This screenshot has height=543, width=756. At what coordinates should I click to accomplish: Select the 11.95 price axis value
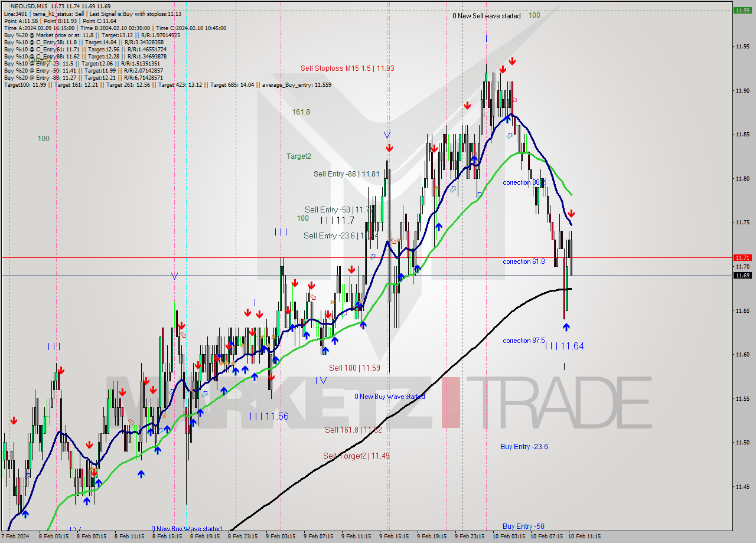pos(742,46)
